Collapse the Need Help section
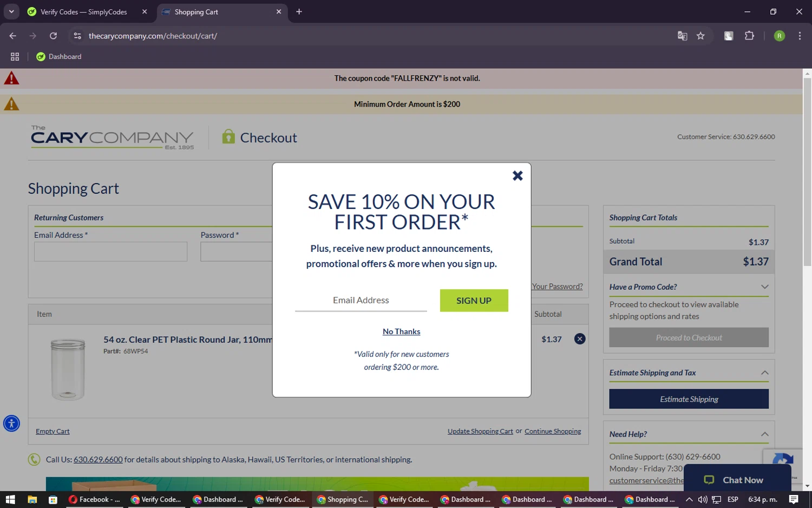Viewport: 812px width, 508px height. (x=689, y=434)
